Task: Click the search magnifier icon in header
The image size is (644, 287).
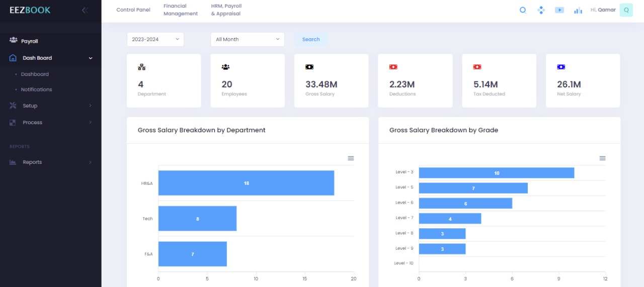Action: (523, 10)
